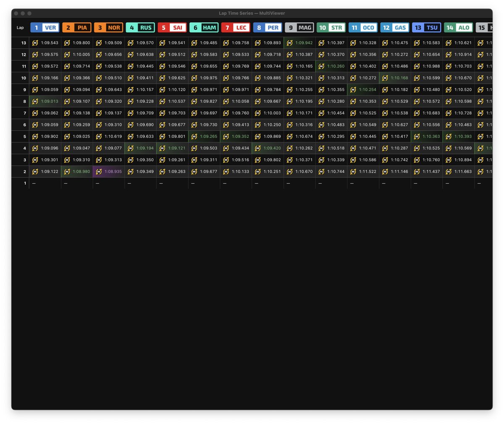Click tyre icon beside LEC's 1:10.133 lap
The image size is (504, 424).
(226, 171)
